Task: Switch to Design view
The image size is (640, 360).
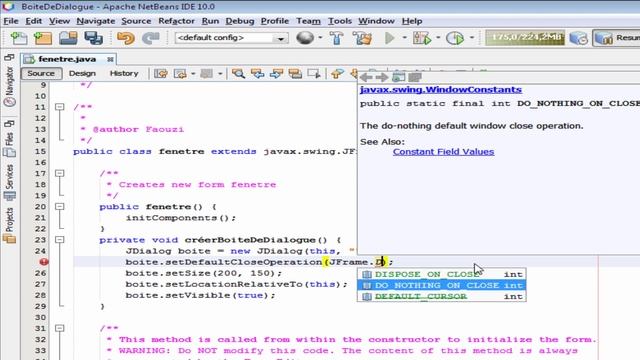Action: pos(82,73)
